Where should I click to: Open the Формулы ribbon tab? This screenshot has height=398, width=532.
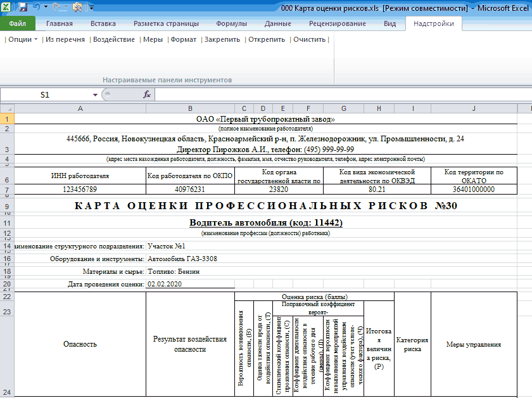pos(231,23)
